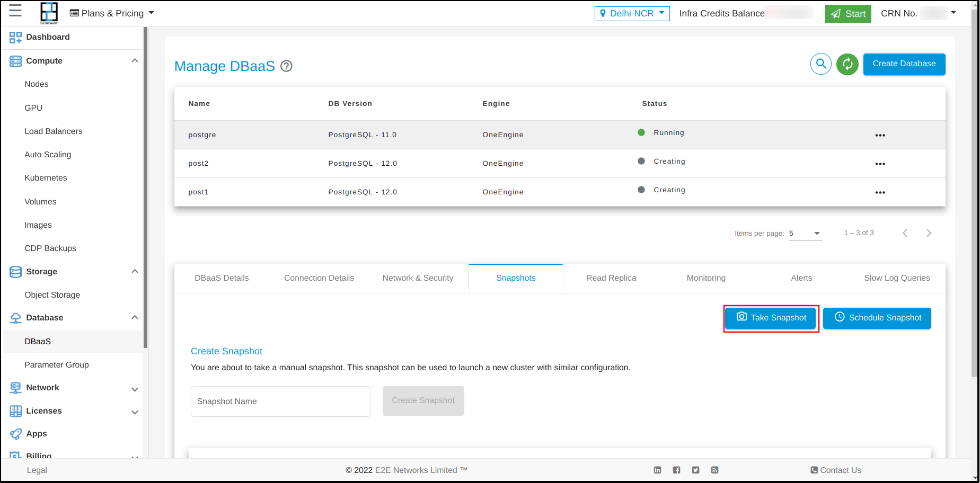Viewport: 980px width, 483px height.
Task: Select the post1 database name
Action: point(198,192)
